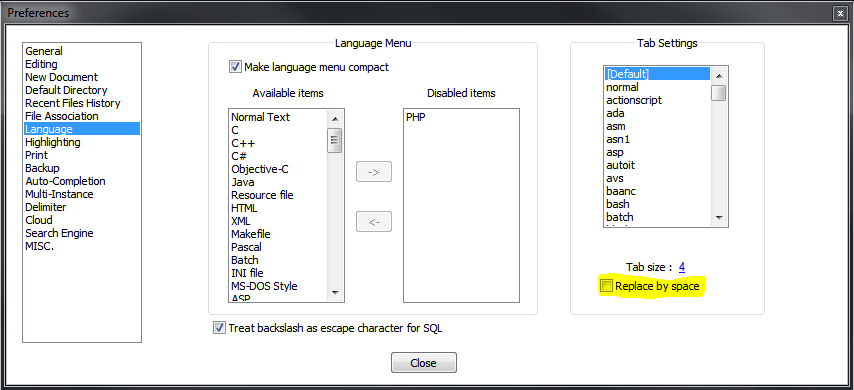Click the move-left arrow (<-) button
Viewport: 854px width, 390px height.
point(374,222)
